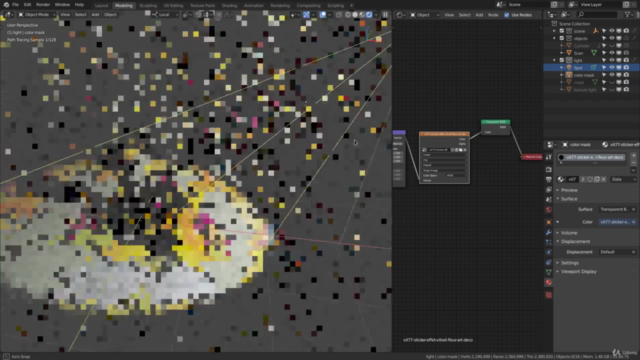Viewport: 640px width, 360px height.
Task: Toggle selectability arrow for color mask
Action: 604,75
